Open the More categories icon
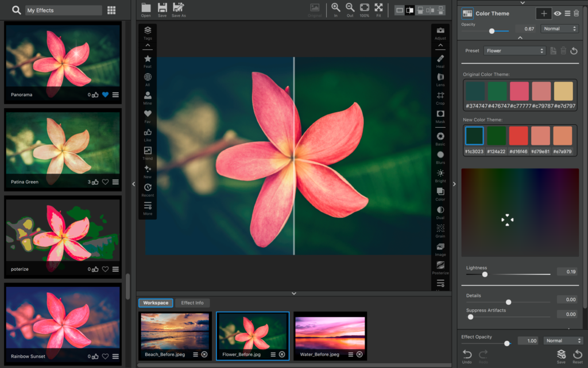This screenshot has height=368, width=588. tap(148, 208)
